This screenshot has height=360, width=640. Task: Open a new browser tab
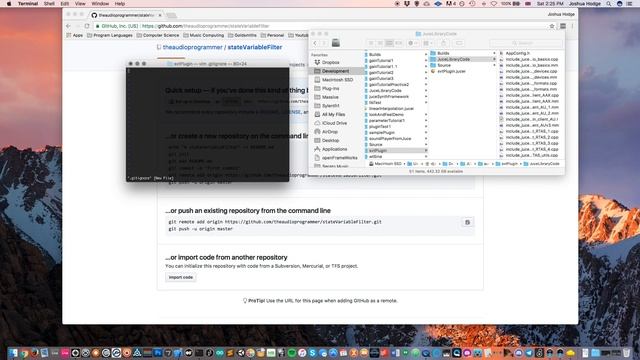[171, 16]
